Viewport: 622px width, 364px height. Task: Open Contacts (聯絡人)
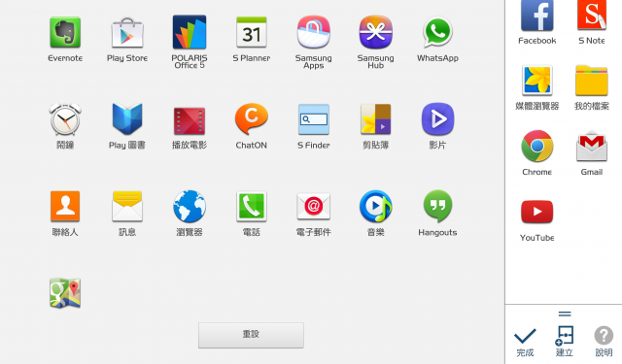coord(65,207)
